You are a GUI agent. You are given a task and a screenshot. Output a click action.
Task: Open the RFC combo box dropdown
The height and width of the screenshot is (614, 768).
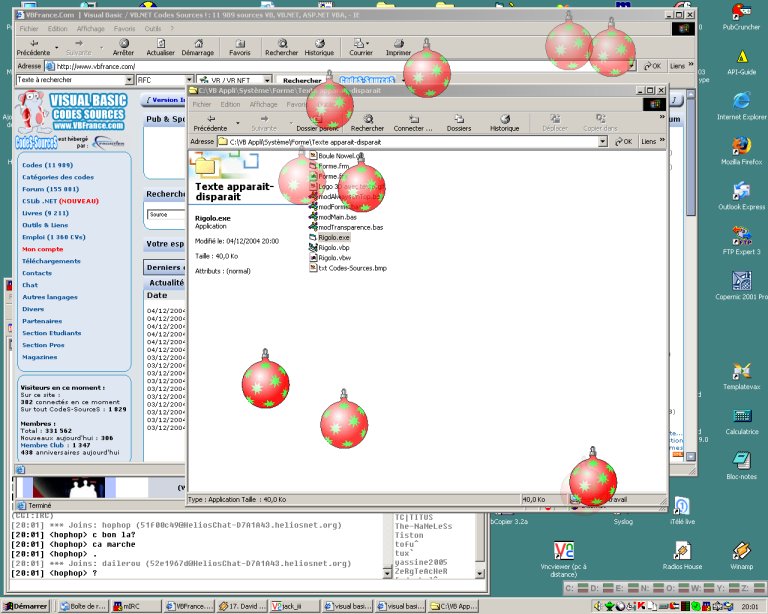click(189, 79)
